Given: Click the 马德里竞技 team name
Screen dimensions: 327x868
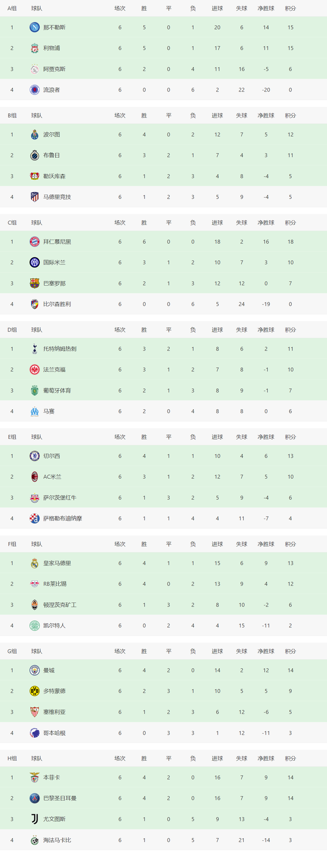Looking at the screenshot, I should pyautogui.click(x=57, y=197).
